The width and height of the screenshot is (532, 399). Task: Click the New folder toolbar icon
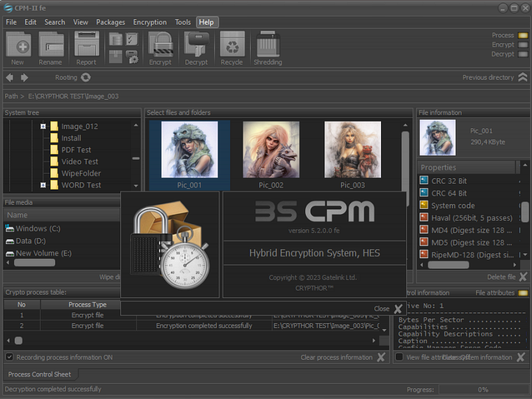point(18,45)
